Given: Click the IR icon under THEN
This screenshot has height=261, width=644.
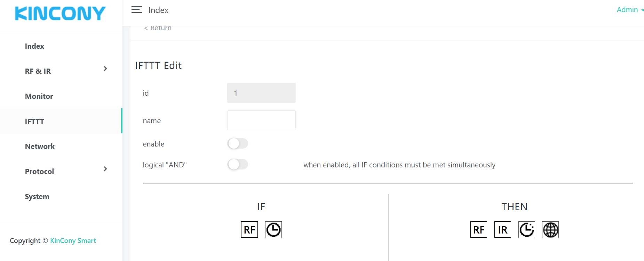Looking at the screenshot, I should point(503,230).
